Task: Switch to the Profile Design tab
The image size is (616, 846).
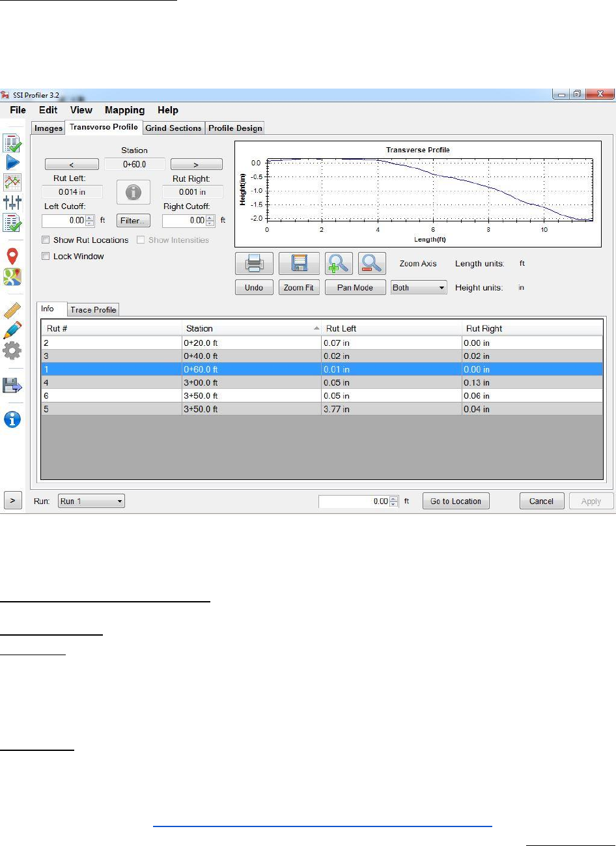Action: [235, 128]
